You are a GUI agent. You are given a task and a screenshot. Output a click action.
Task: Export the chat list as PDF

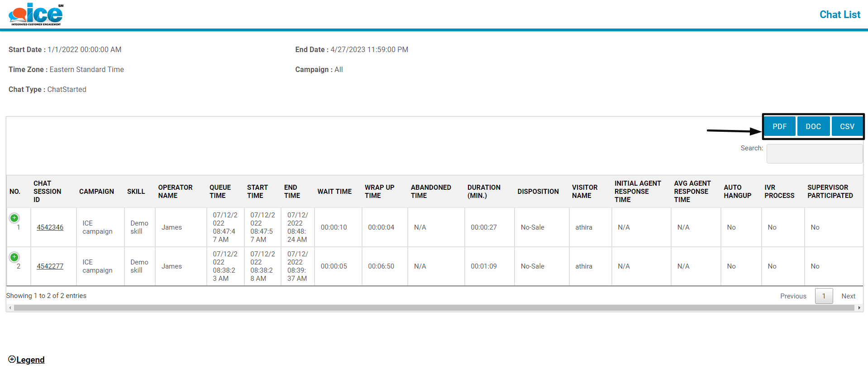[779, 126]
